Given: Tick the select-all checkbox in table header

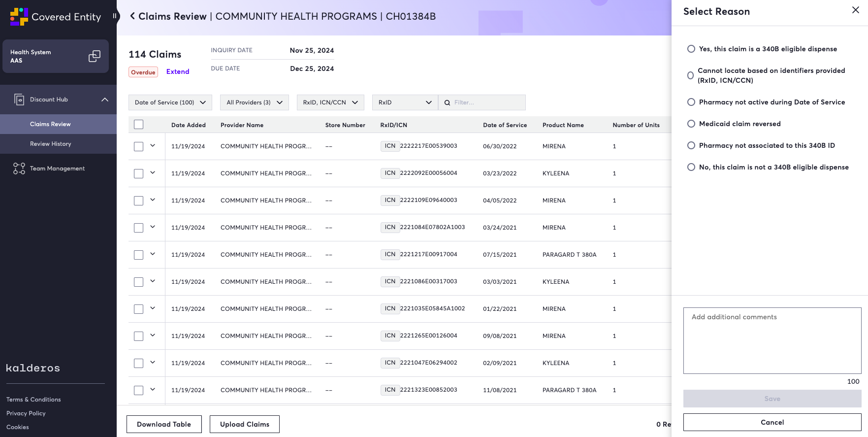Looking at the screenshot, I should pyautogui.click(x=139, y=125).
